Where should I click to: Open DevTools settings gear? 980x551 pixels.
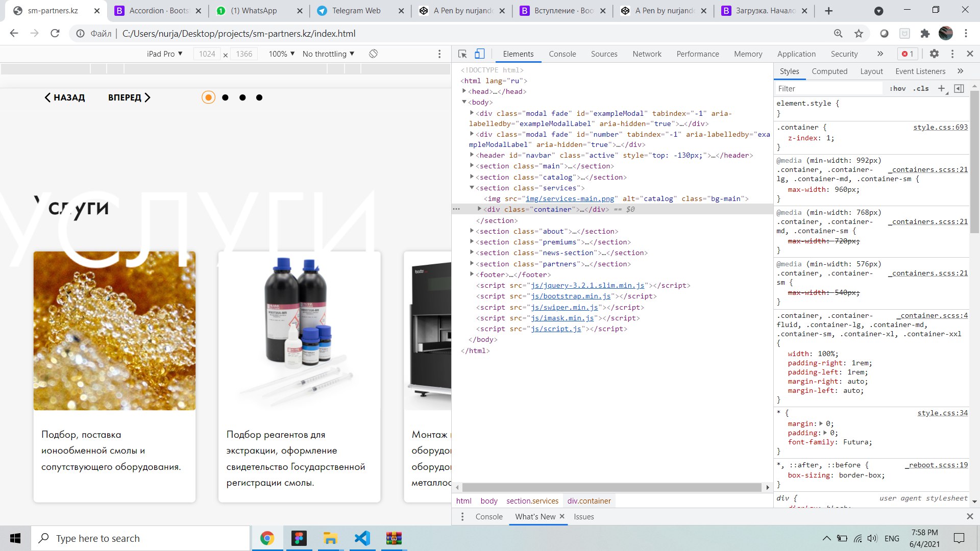click(934, 54)
